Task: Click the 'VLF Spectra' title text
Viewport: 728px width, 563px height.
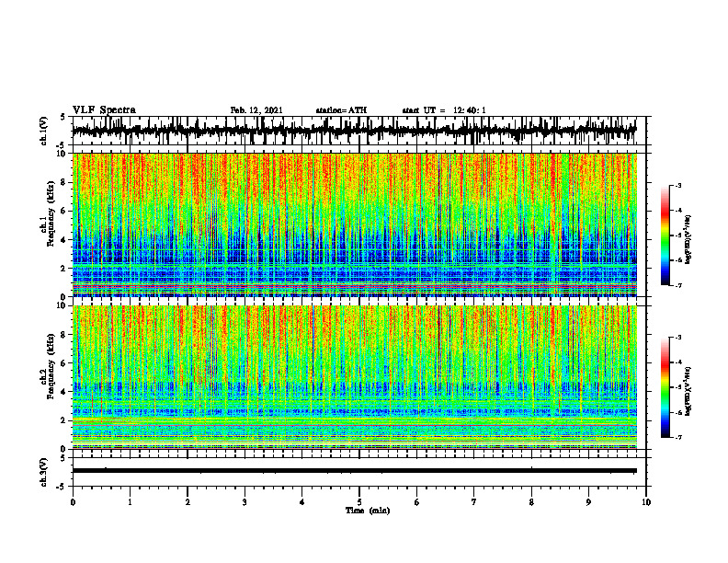Action: pyautogui.click(x=104, y=110)
